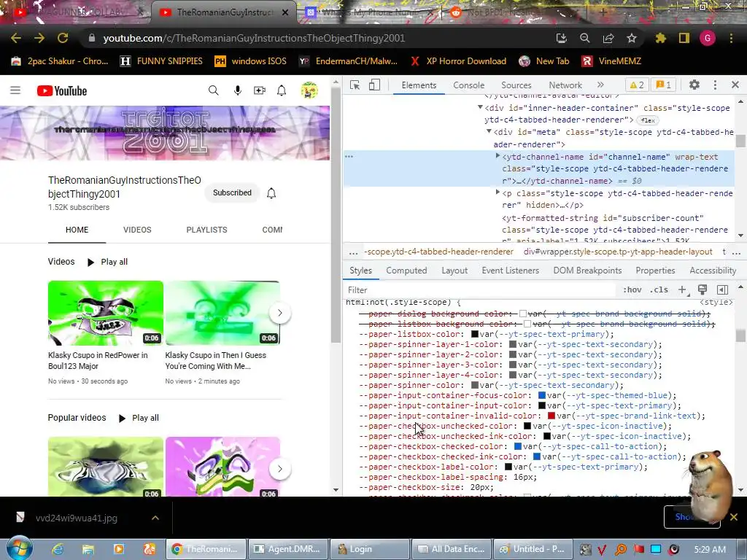747x560 pixels.
Task: Open download options chevron for vvd24wi9wua41.jpg
Action: [x=155, y=518]
